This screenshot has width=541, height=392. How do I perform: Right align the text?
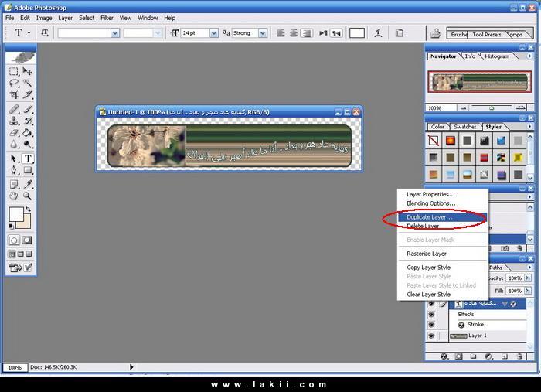(x=306, y=33)
